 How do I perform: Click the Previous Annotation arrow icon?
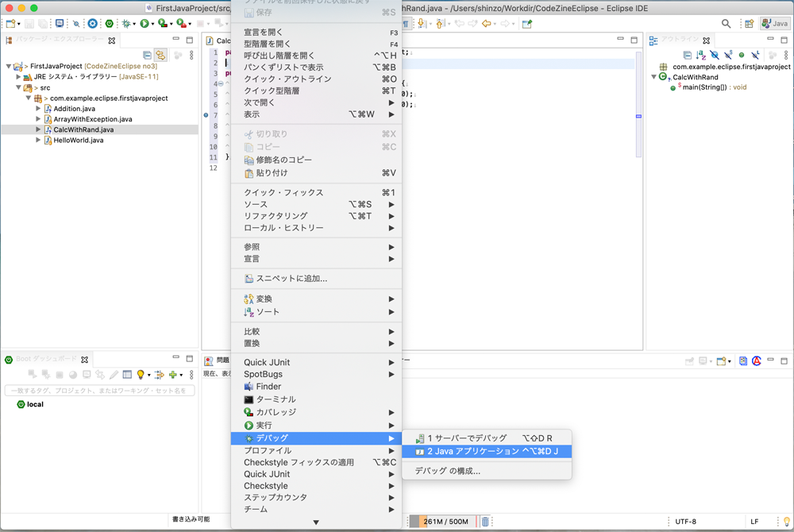pos(440,23)
